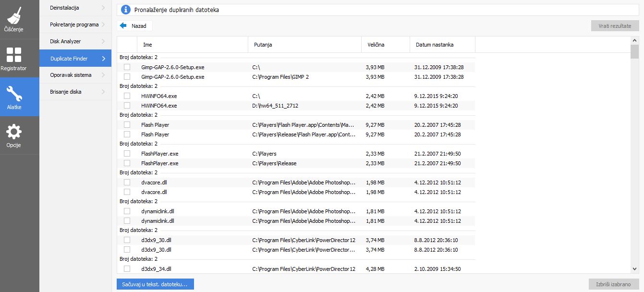The width and height of the screenshot is (644, 292).
Task: Click the Nazad back button
Action: pos(134,25)
